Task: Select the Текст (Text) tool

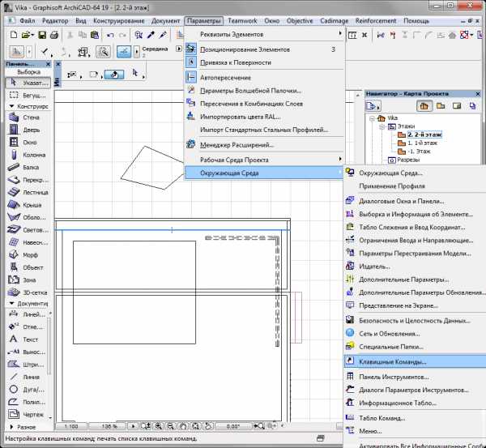Action: (28, 339)
